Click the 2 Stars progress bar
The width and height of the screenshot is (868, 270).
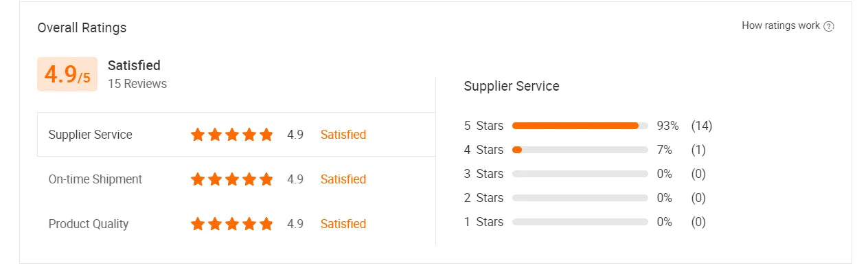[580, 198]
